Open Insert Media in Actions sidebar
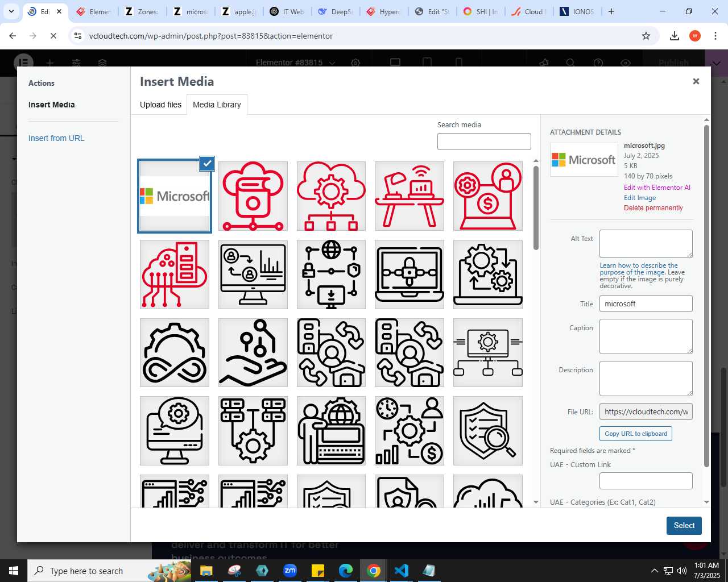 coord(52,105)
